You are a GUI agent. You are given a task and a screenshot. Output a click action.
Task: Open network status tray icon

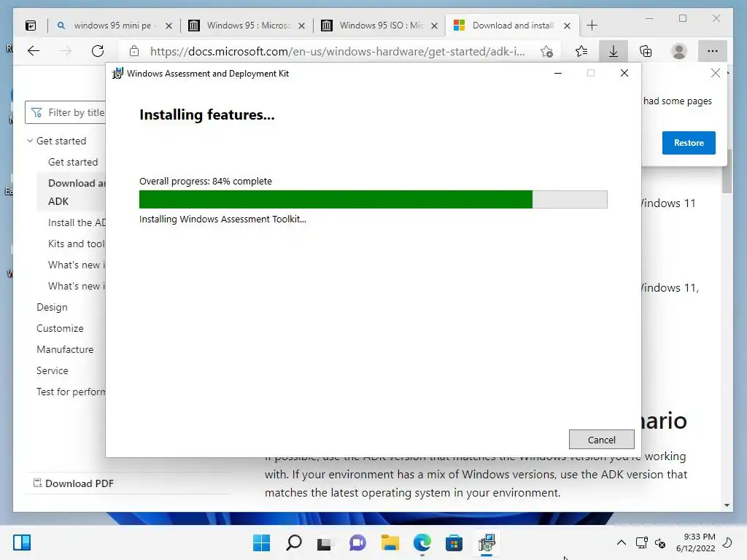pyautogui.click(x=642, y=542)
